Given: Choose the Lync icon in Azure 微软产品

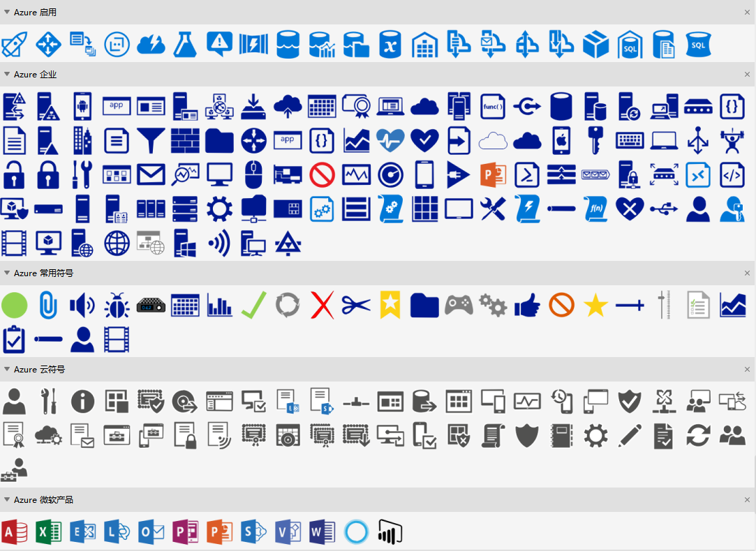Looking at the screenshot, I should [117, 531].
